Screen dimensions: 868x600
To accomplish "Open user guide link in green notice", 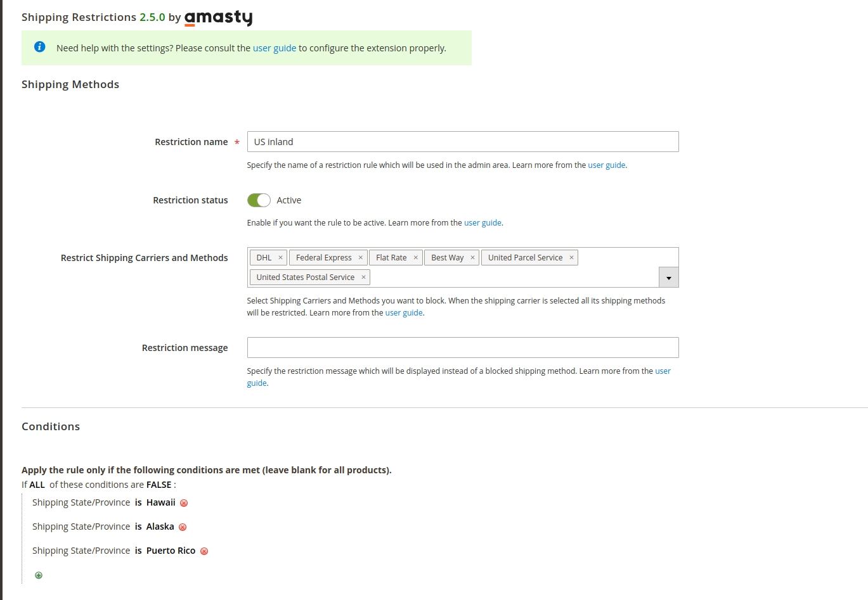I will tap(275, 48).
